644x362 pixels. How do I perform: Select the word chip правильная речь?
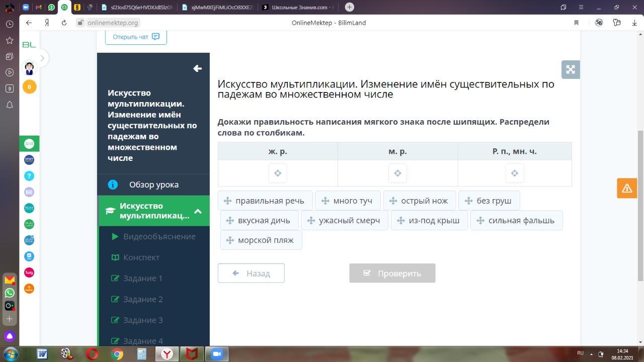265,201
